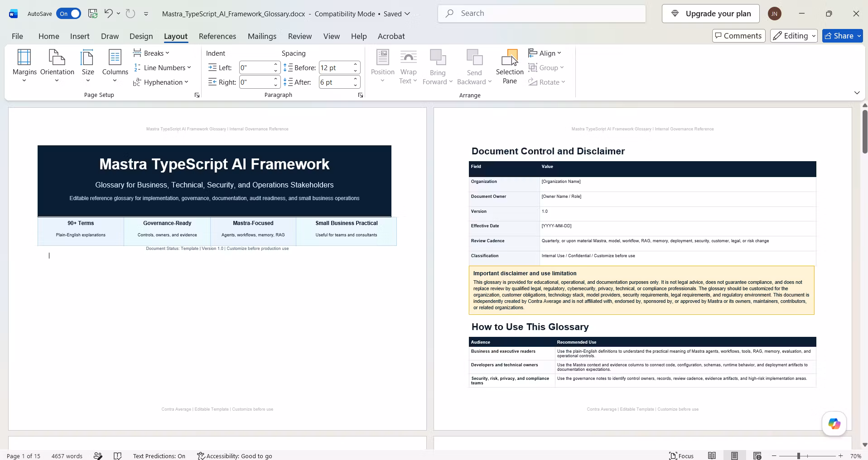
Task: Open the page Size menu
Action: (88, 66)
